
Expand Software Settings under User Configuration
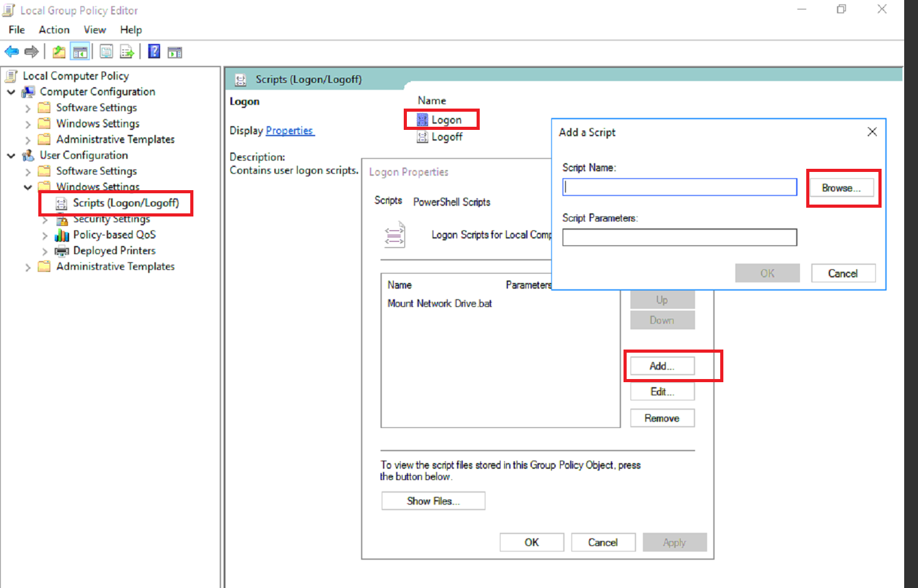click(x=28, y=171)
